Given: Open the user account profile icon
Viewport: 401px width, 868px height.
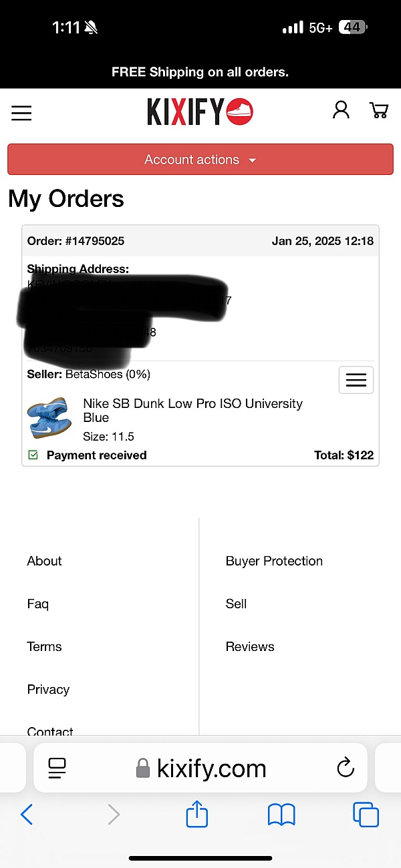Looking at the screenshot, I should pyautogui.click(x=341, y=110).
